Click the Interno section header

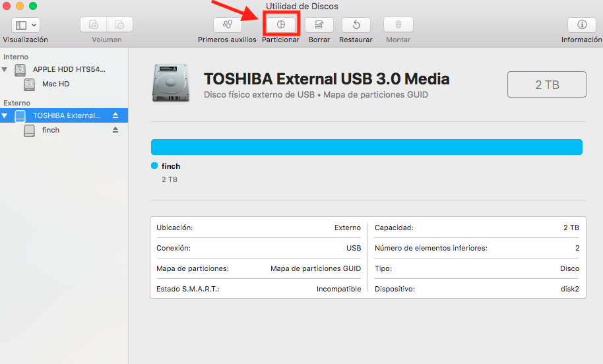pos(16,57)
